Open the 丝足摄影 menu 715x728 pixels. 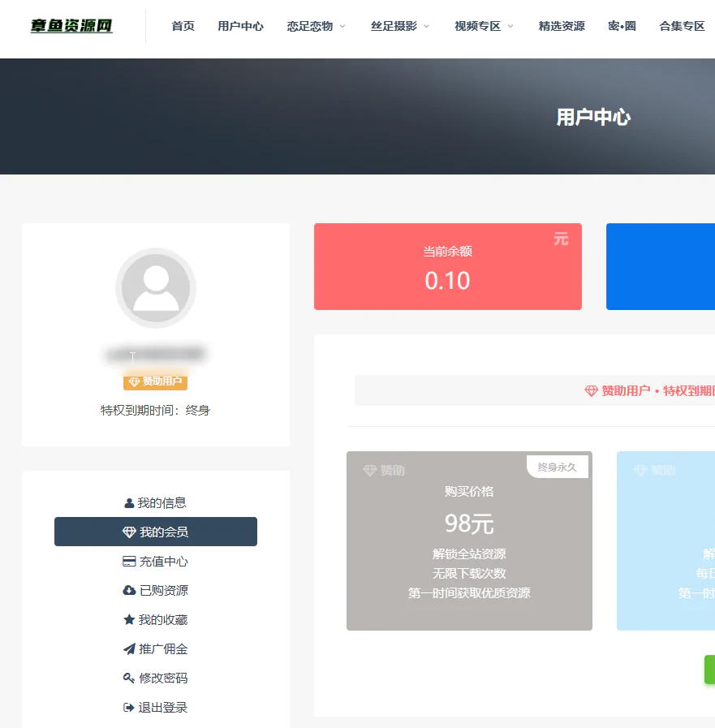coord(394,26)
